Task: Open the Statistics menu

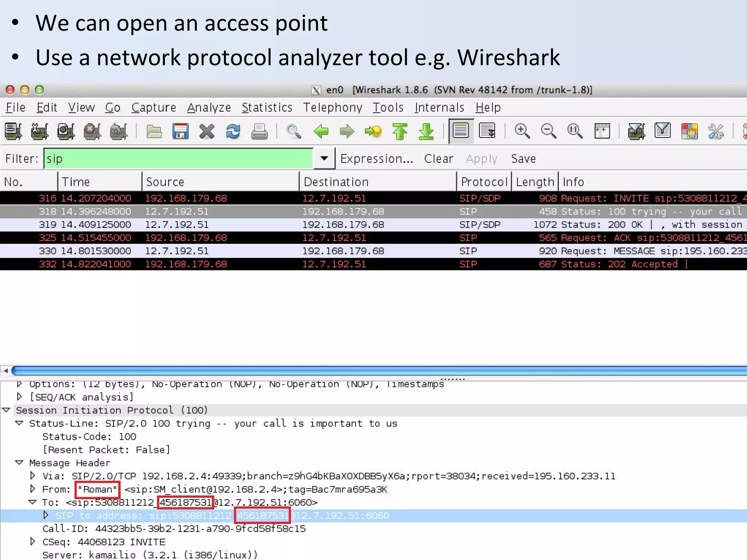Action: point(267,108)
